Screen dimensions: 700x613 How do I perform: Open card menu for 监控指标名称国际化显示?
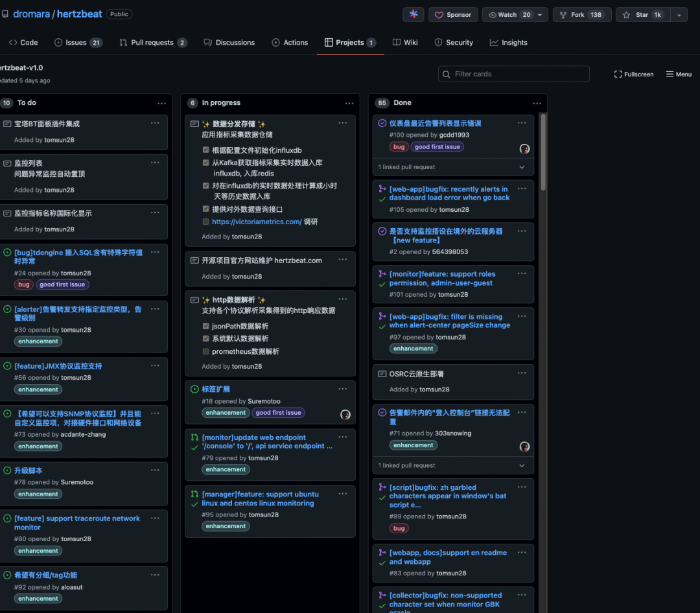[x=155, y=213]
